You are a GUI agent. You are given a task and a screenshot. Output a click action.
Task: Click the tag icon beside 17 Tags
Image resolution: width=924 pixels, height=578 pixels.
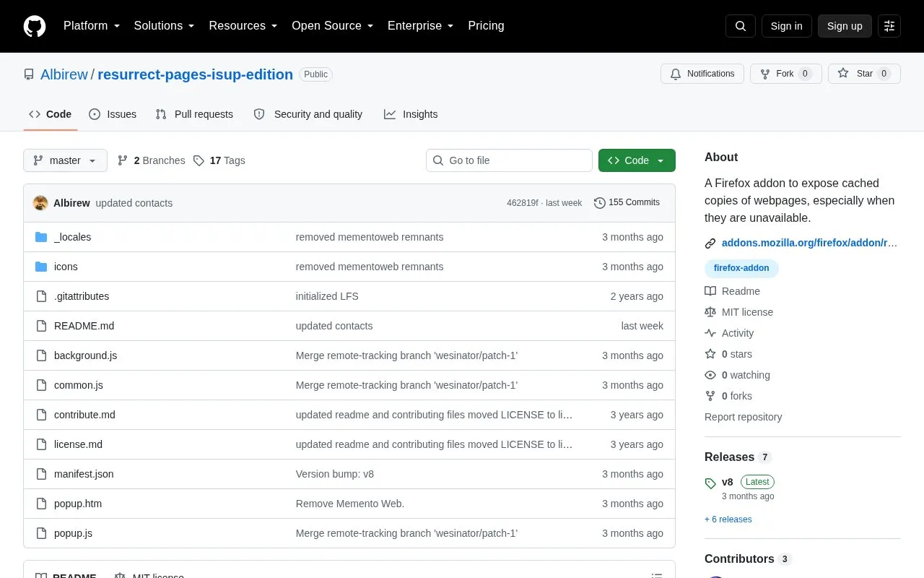point(199,160)
